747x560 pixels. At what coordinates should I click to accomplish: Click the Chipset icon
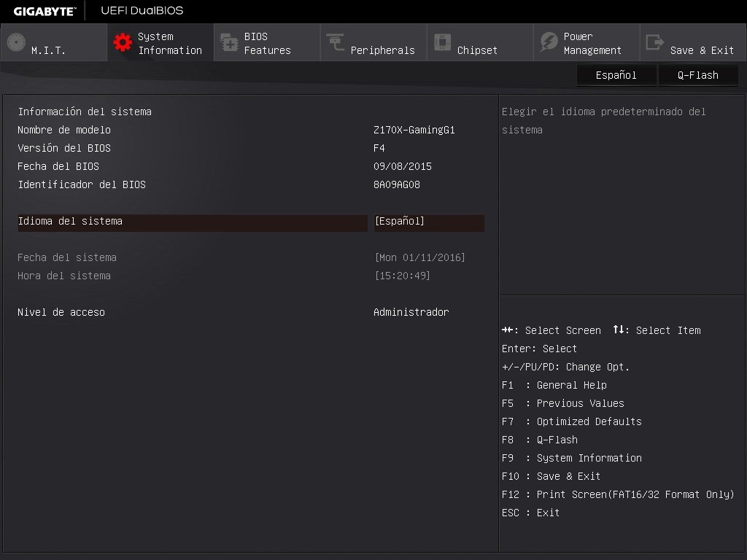(x=442, y=42)
